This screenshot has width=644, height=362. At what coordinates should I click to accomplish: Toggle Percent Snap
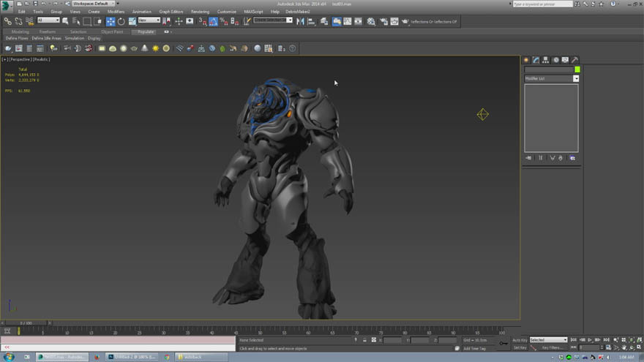pos(224,21)
